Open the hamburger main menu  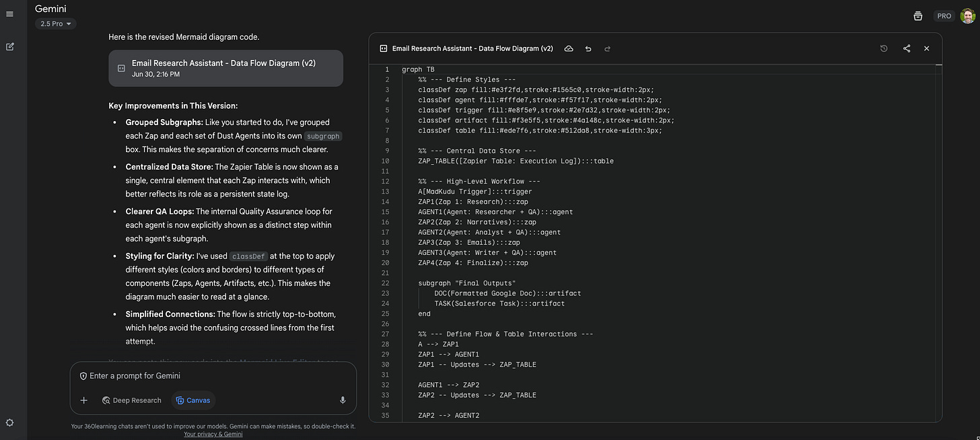9,14
